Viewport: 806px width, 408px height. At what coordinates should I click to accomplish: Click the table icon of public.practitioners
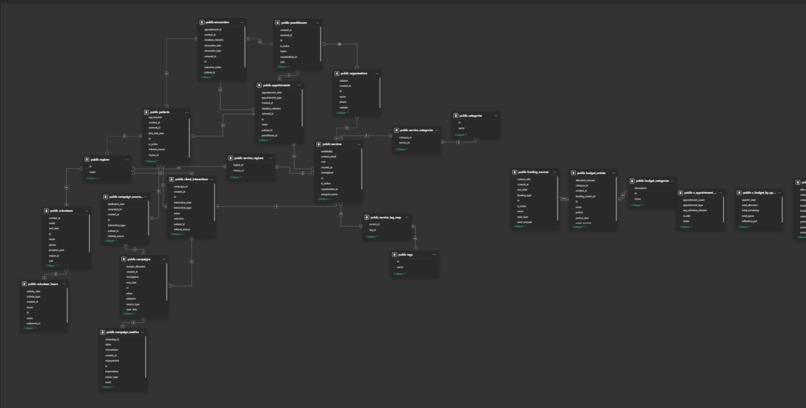pos(278,23)
